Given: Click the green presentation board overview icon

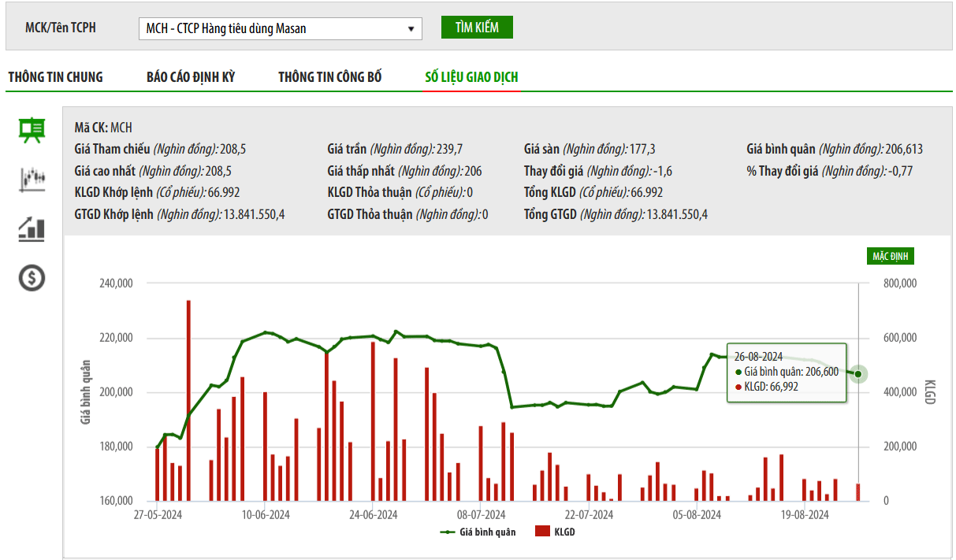Looking at the screenshot, I should pyautogui.click(x=32, y=130).
